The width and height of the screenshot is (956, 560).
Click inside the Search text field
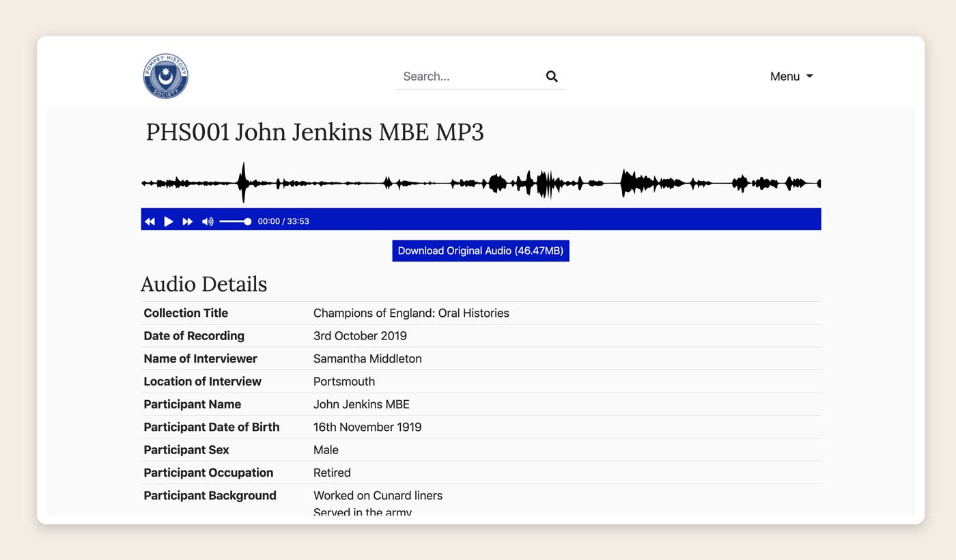tap(468, 76)
